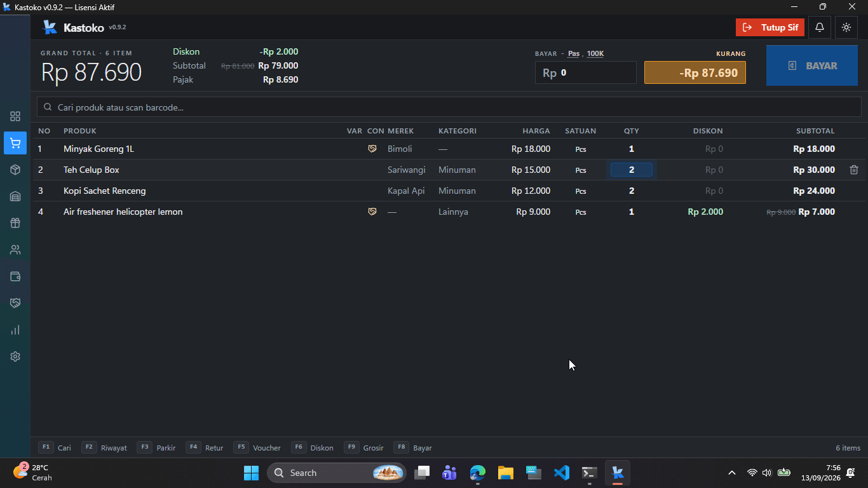Open the Windows Start menu
The image size is (868, 488).
coord(251,473)
